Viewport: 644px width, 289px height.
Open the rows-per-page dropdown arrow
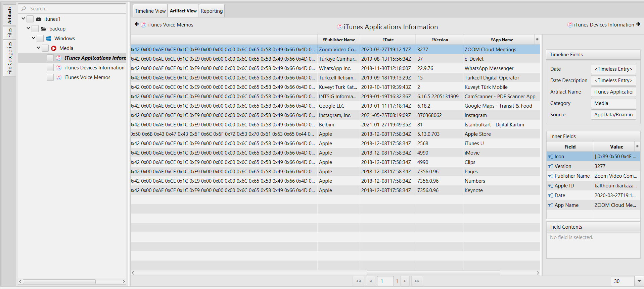pyautogui.click(x=639, y=281)
